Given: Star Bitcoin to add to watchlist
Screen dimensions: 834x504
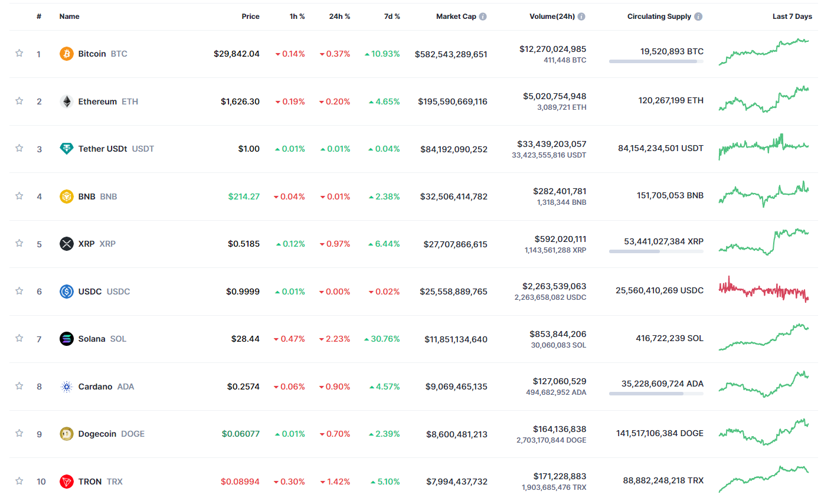Looking at the screenshot, I should (x=19, y=53).
